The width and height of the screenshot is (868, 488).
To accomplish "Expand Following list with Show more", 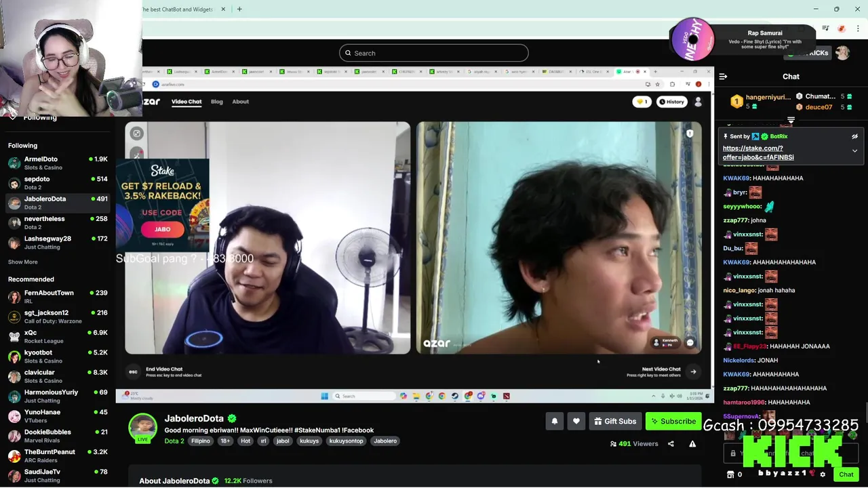I will coord(23,262).
